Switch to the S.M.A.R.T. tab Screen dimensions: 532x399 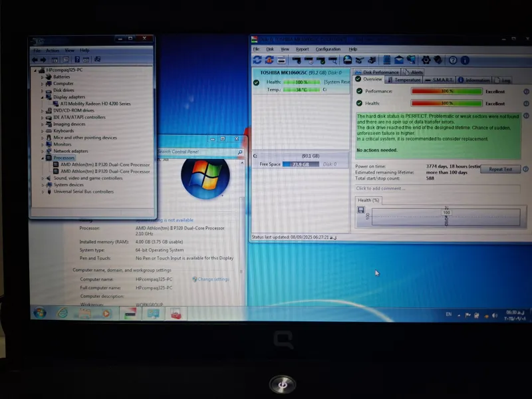point(440,80)
